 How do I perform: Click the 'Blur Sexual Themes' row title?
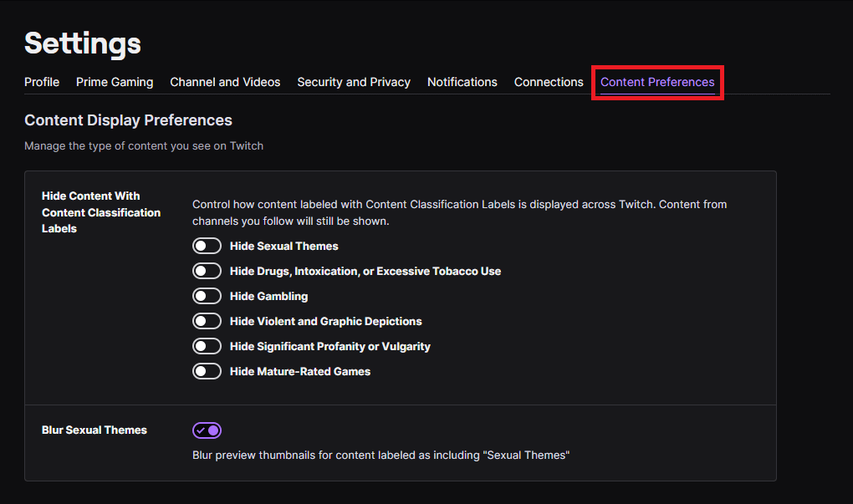coord(94,430)
